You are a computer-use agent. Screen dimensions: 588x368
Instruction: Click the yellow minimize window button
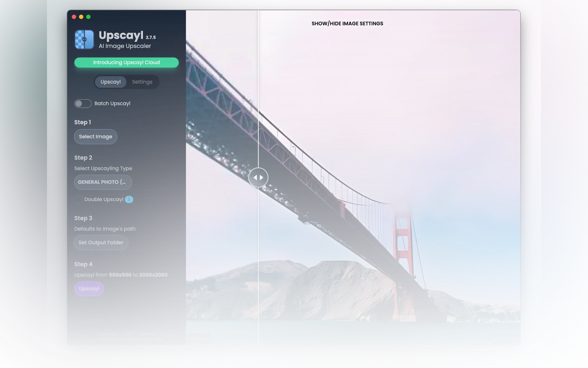point(81,17)
